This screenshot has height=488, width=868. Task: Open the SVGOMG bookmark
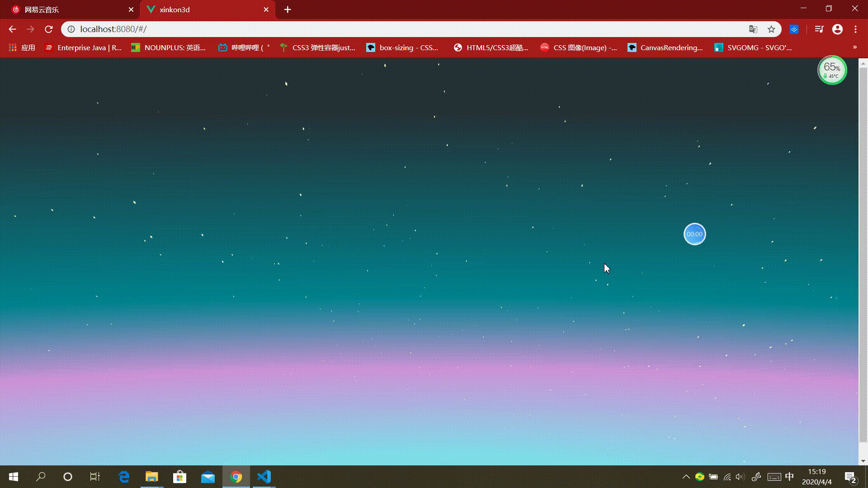coord(753,47)
